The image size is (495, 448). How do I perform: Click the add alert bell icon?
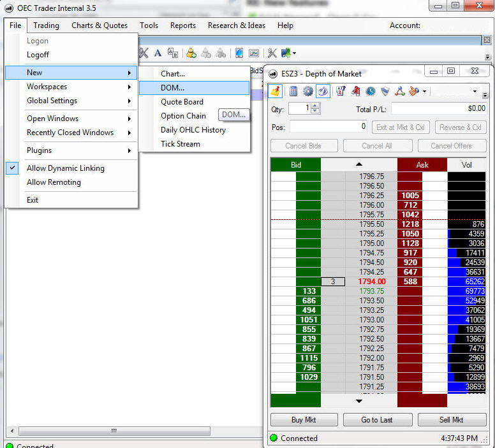pyautogui.click(x=191, y=53)
